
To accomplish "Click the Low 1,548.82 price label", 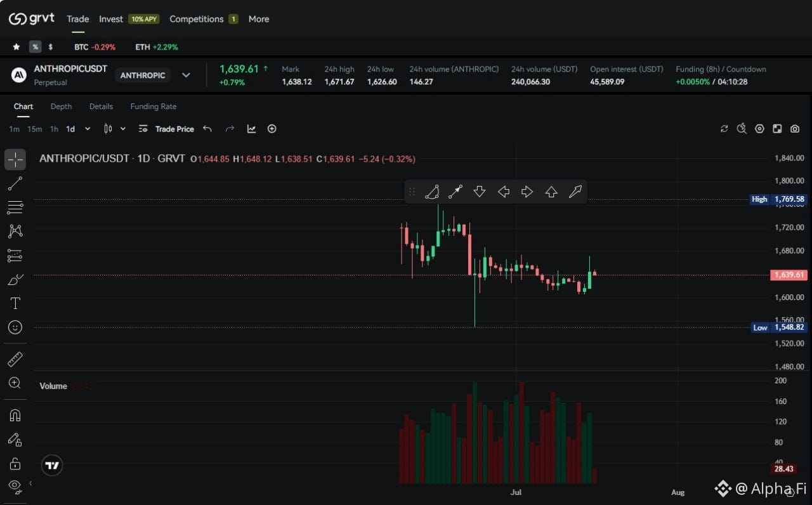I will pos(778,327).
